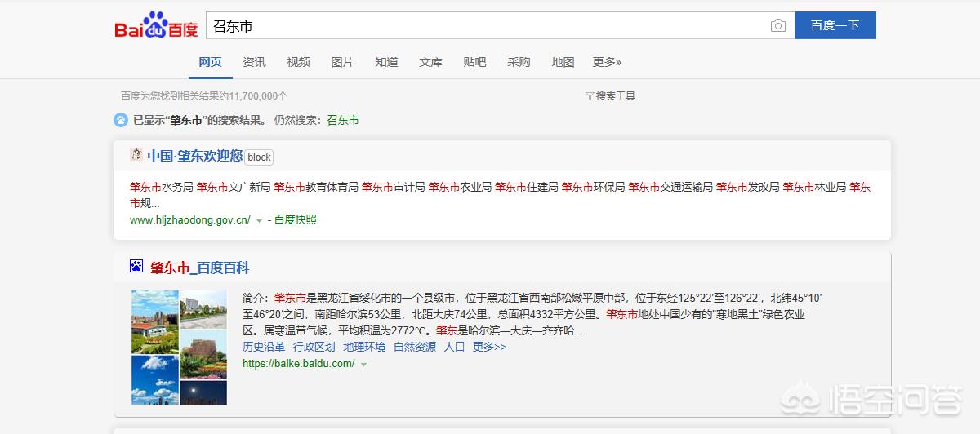Search instead for 召东市 link
980x434 pixels.
click(x=343, y=120)
